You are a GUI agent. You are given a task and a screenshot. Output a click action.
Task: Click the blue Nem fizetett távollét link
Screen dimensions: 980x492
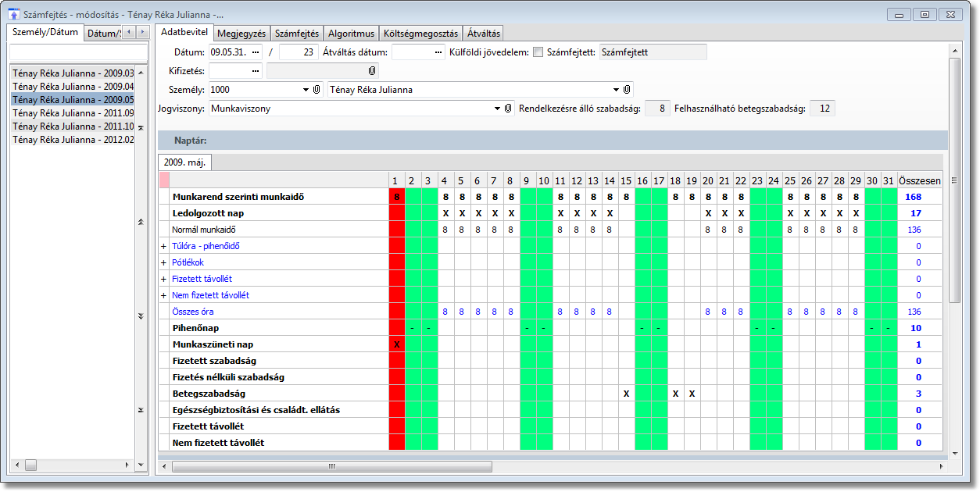(210, 295)
